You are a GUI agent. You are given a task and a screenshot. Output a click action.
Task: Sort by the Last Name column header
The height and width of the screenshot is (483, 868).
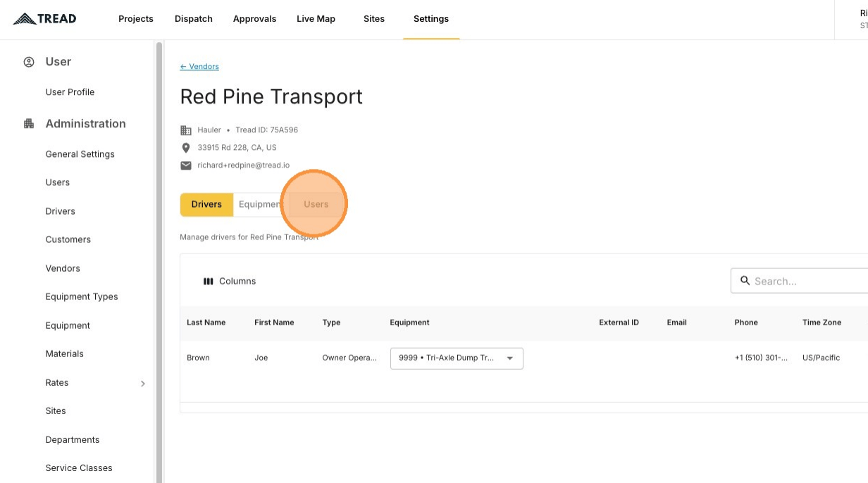coord(206,322)
